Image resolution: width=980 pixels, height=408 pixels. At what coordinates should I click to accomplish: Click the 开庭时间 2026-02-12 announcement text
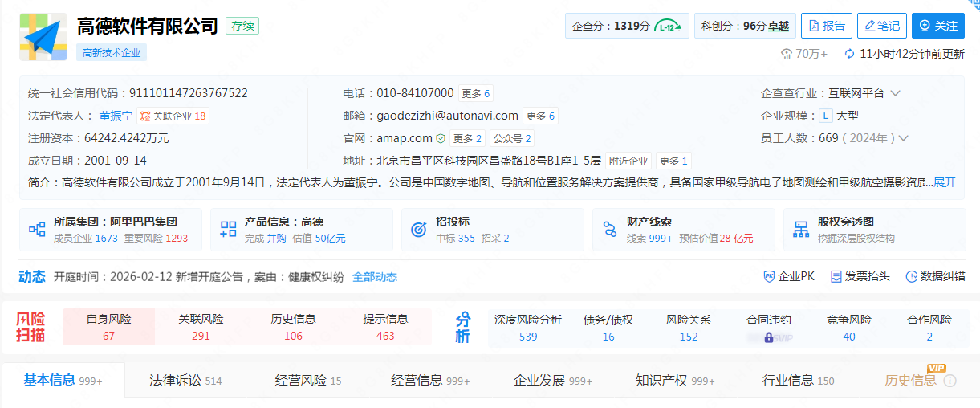click(199, 277)
